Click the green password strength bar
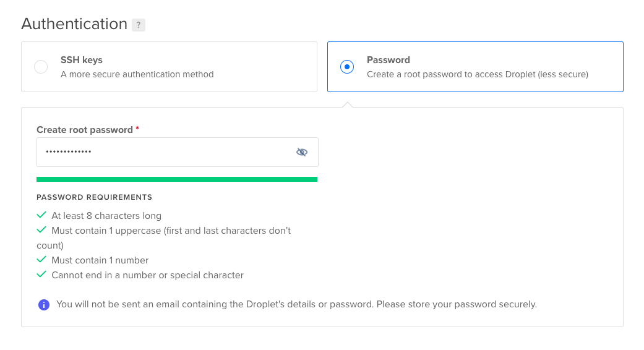644x350 pixels. 177,179
